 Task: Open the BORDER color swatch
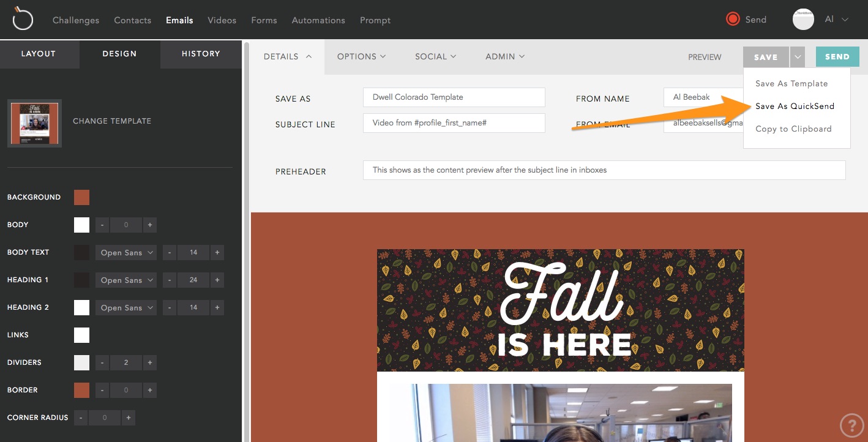[81, 390]
